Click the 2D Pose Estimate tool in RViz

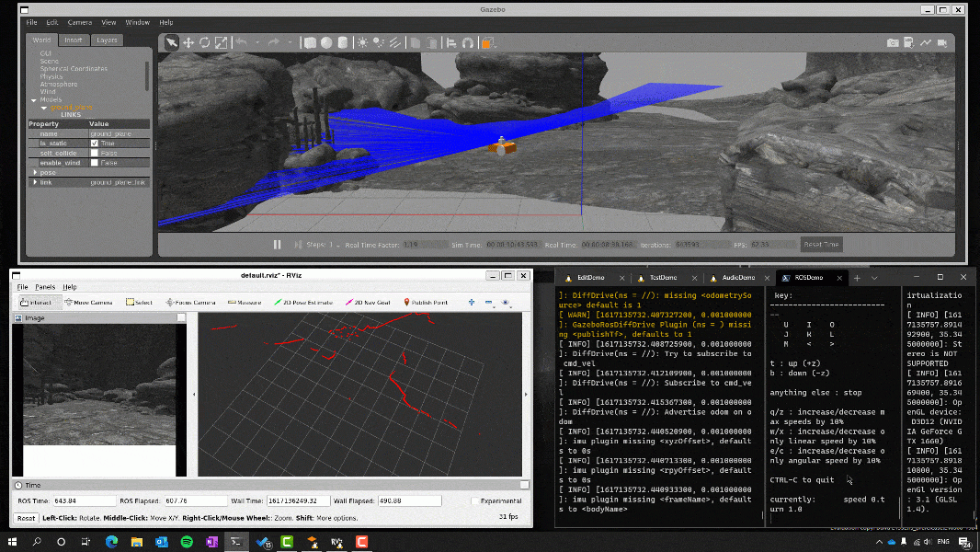pyautogui.click(x=303, y=302)
